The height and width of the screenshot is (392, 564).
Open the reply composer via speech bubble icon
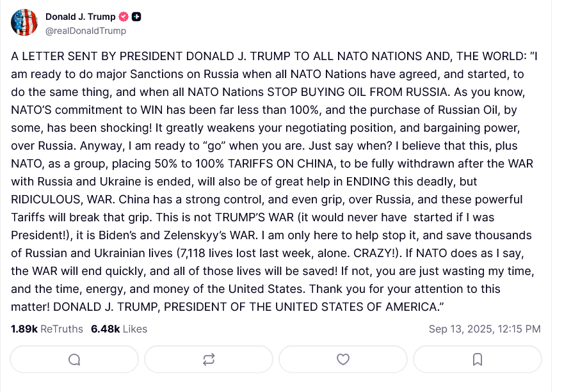tap(74, 359)
